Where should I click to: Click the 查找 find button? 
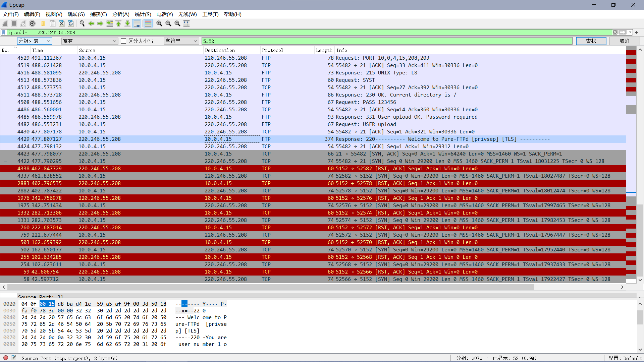591,41
